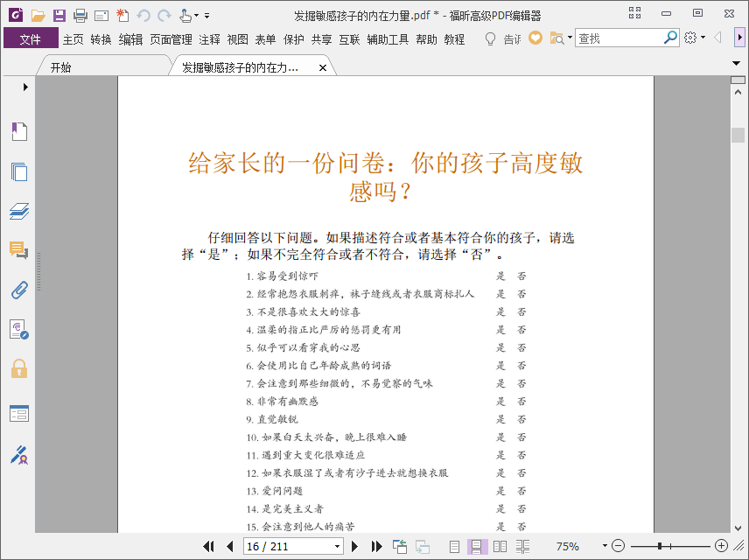Open the digital signatures panel
This screenshot has height=560, width=749.
point(19,329)
